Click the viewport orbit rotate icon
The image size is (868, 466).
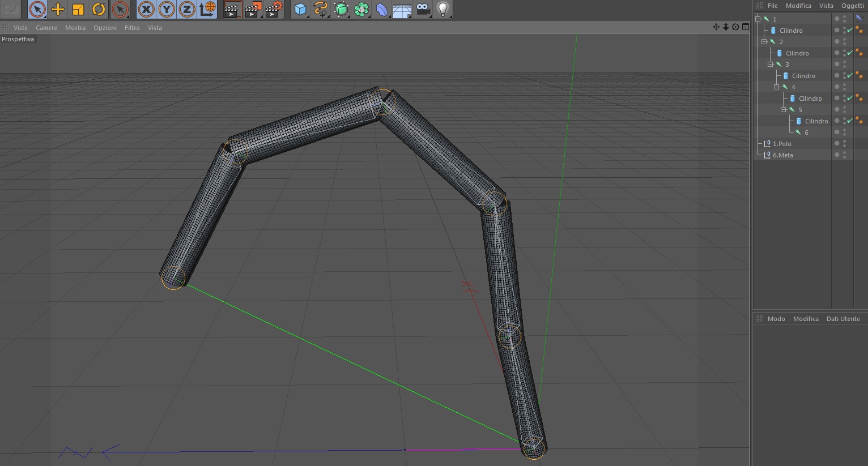[735, 27]
